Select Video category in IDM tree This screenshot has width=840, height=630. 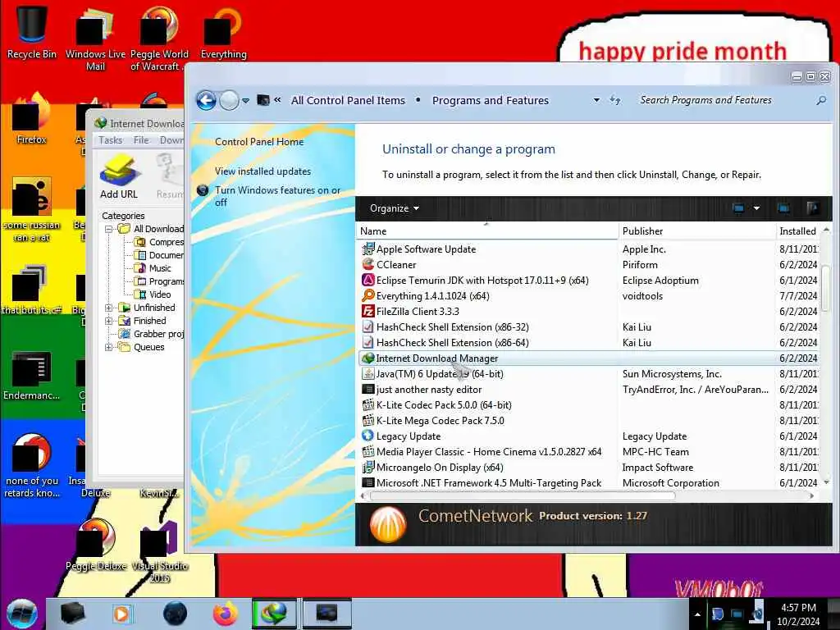click(x=160, y=294)
